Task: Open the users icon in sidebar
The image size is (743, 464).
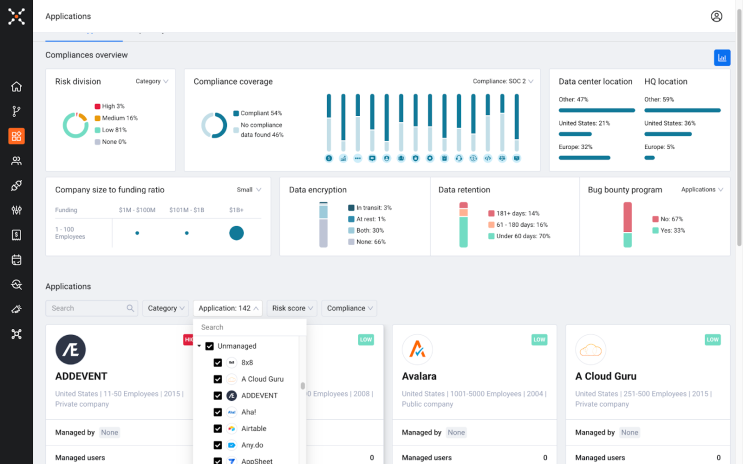Action: pyautogui.click(x=16, y=161)
